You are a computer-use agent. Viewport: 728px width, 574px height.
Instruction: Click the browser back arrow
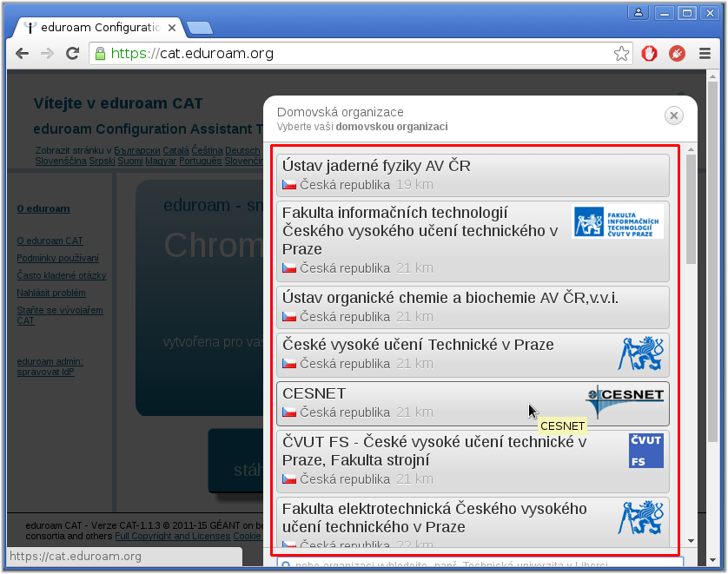click(x=22, y=54)
